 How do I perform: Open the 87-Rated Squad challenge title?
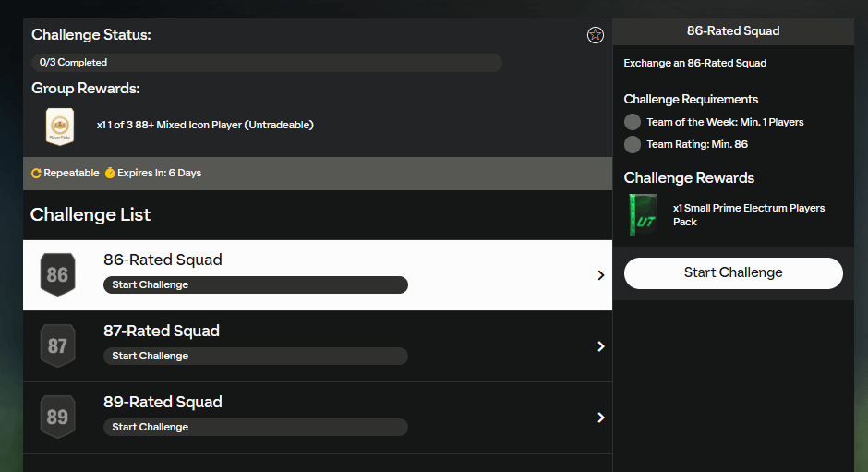pos(162,331)
